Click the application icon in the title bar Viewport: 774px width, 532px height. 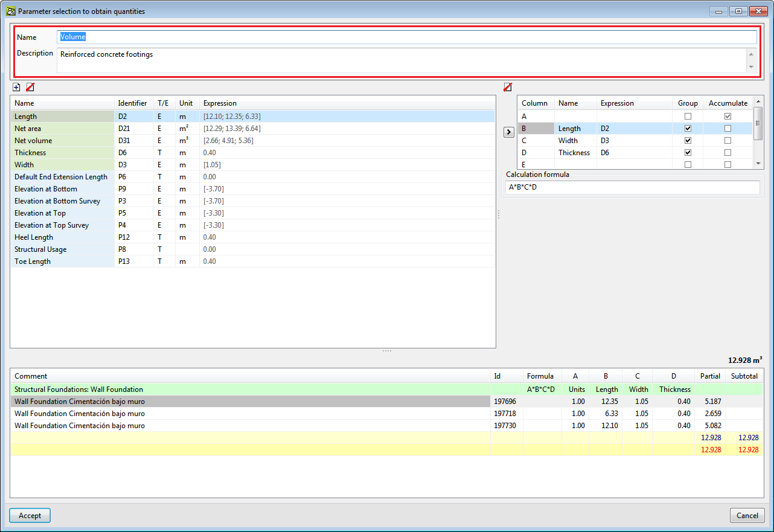[x=10, y=11]
